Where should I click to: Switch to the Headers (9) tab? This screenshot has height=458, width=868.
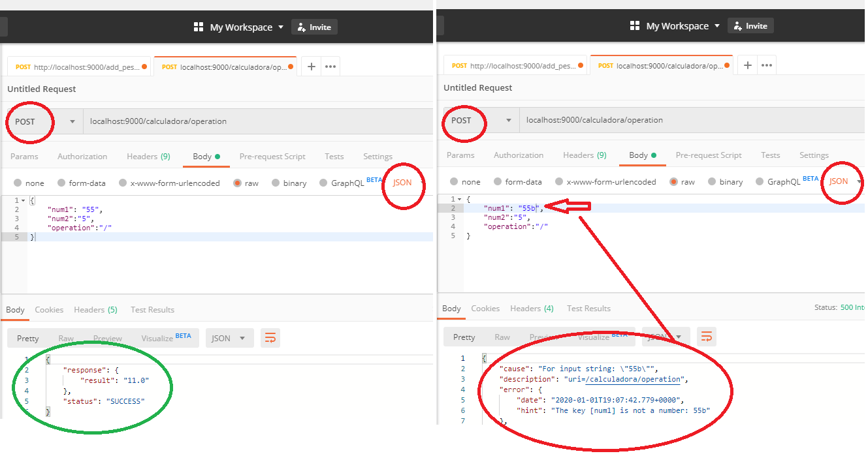coord(148,156)
